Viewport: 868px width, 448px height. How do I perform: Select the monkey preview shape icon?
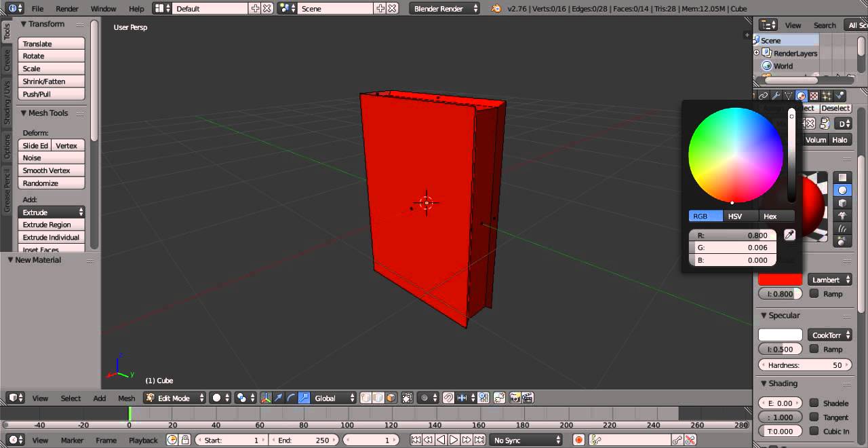(x=843, y=216)
